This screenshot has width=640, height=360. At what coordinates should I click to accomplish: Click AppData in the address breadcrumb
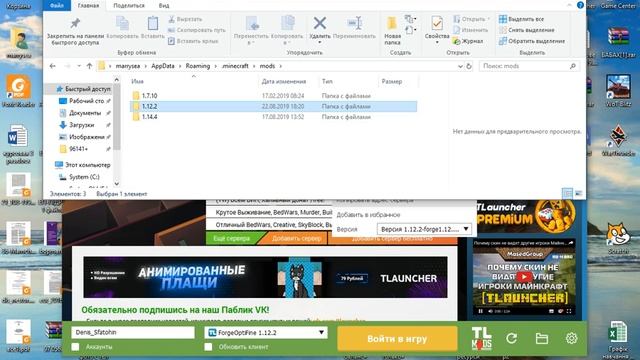162,66
